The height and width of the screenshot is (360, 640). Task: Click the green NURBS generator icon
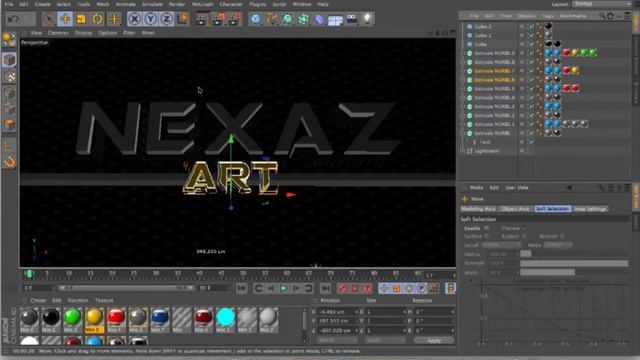coord(288,19)
